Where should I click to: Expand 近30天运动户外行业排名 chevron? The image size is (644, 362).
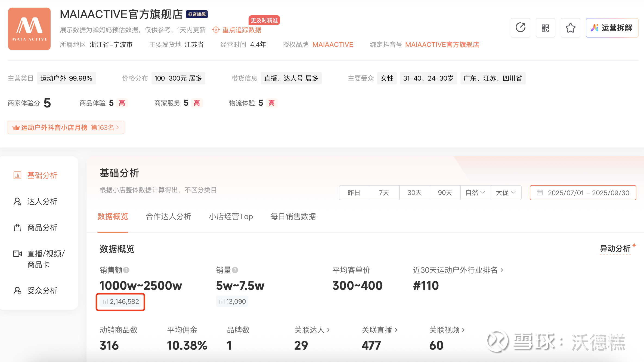pos(502,270)
